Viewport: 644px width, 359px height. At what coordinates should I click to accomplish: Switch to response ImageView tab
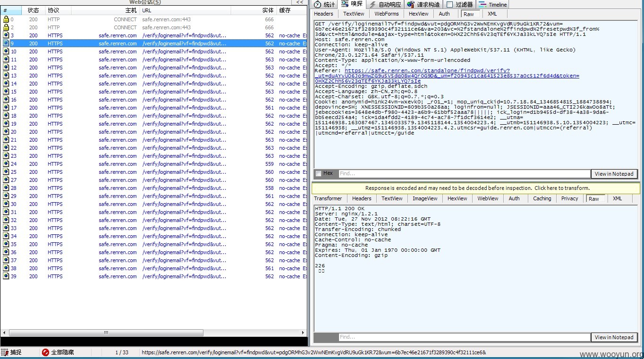click(425, 199)
